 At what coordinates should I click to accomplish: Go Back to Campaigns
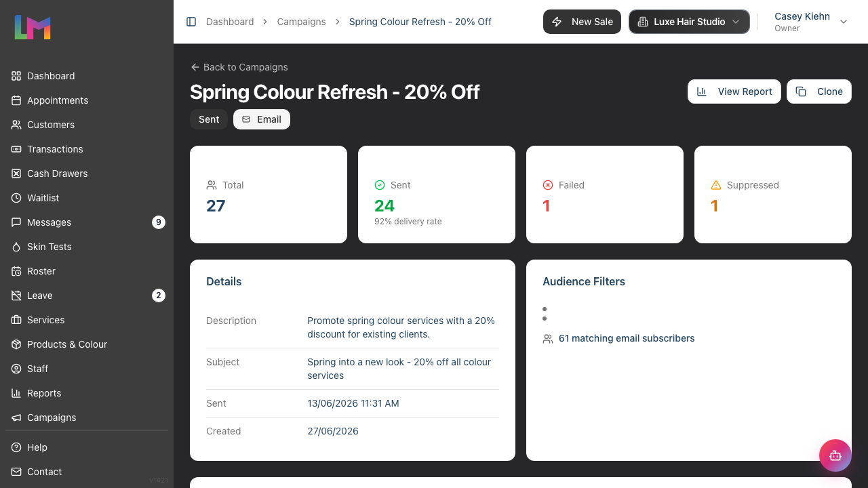pyautogui.click(x=239, y=67)
